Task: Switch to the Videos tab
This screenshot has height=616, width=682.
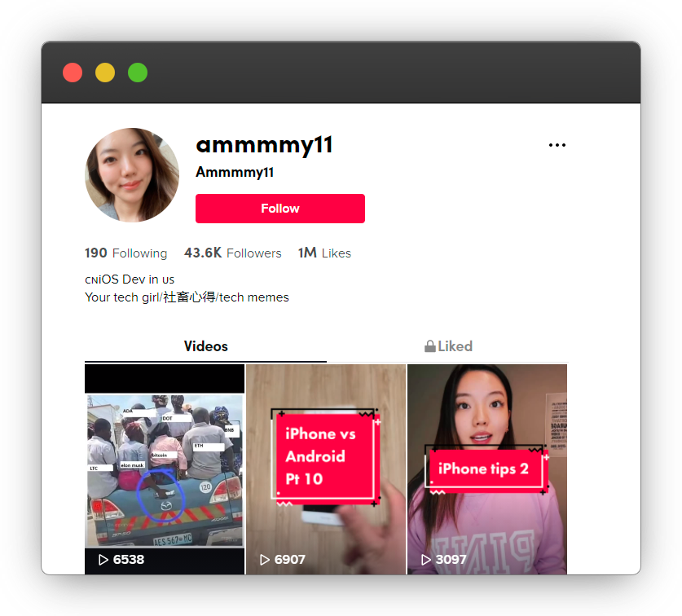Action: click(205, 346)
